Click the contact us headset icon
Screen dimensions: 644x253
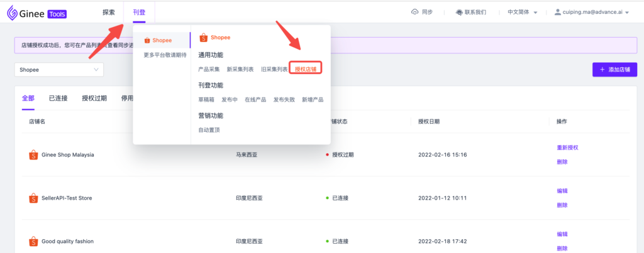tap(460, 13)
